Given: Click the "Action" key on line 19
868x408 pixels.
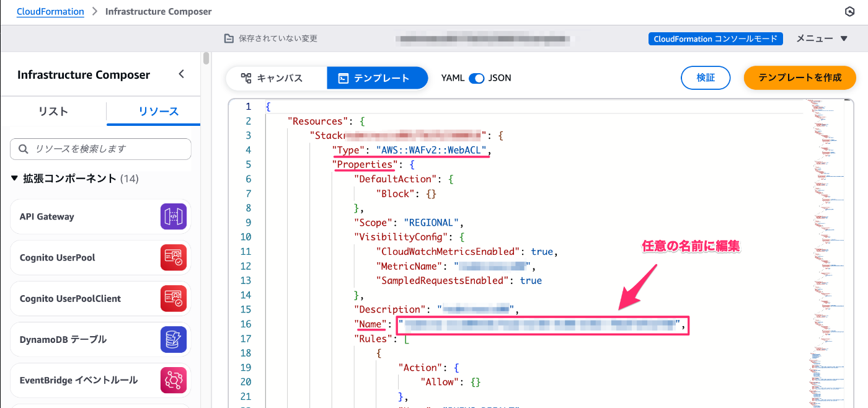Looking at the screenshot, I should pyautogui.click(x=420, y=367).
